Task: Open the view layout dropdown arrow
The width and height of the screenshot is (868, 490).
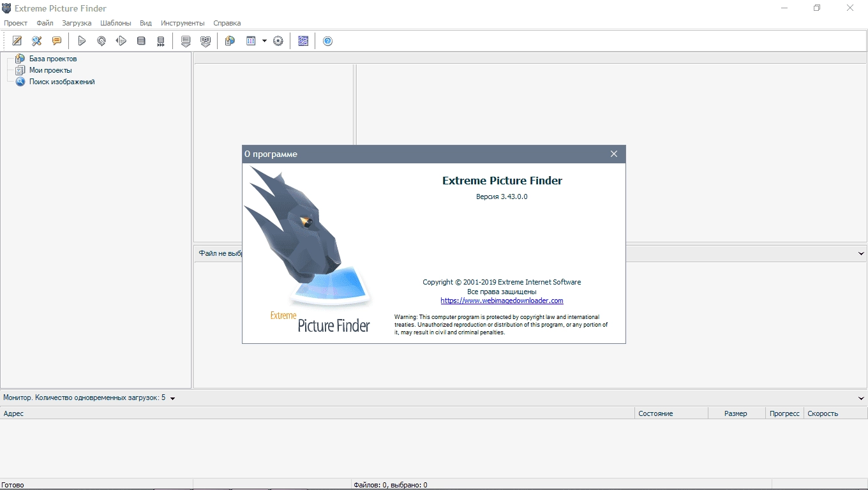Action: tap(264, 41)
